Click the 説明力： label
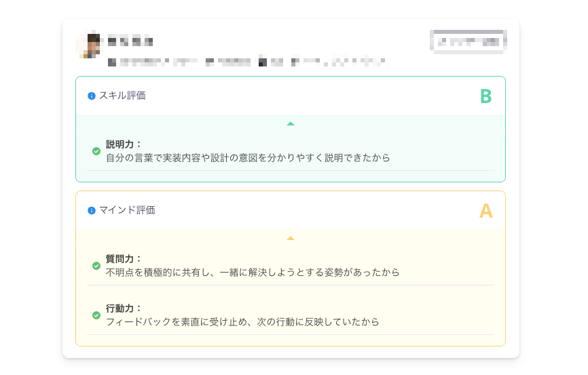The width and height of the screenshot is (588, 375). (x=124, y=144)
